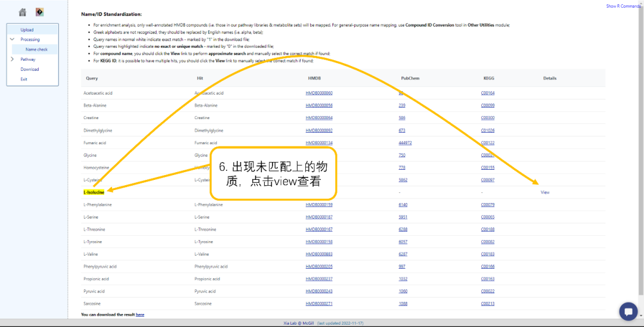This screenshot has width=644, height=327.
Task: Open HMDB0000187 for L-Serine
Action: (x=319, y=217)
